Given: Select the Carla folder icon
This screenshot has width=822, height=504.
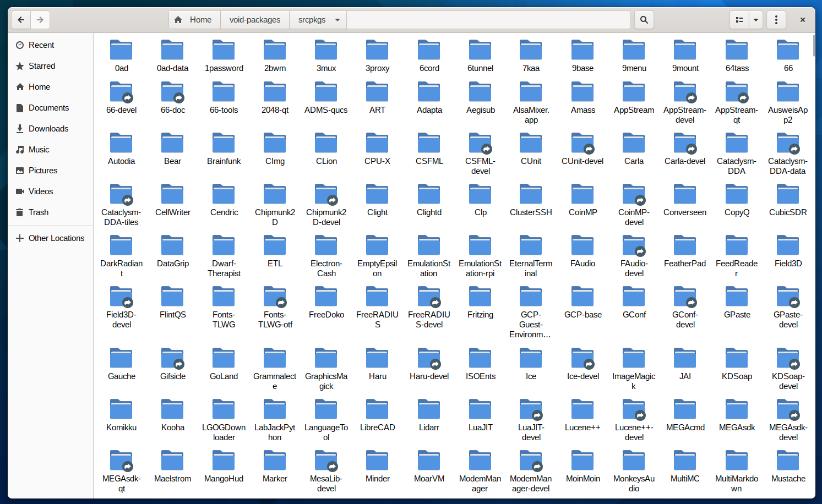Looking at the screenshot, I should coord(634,143).
